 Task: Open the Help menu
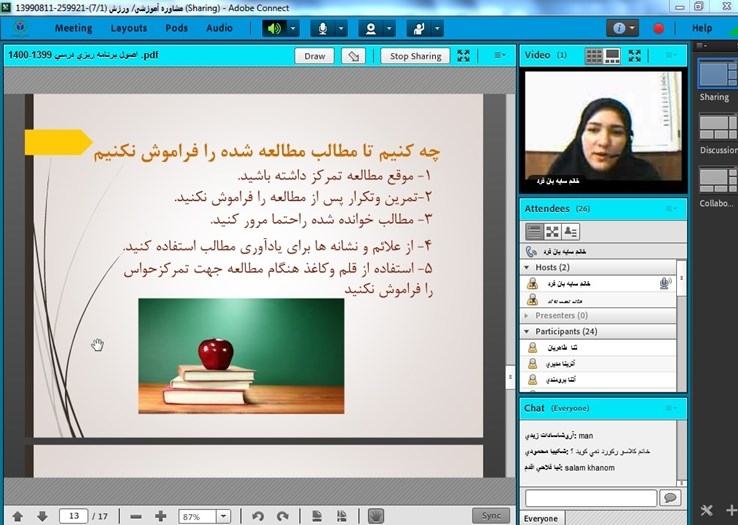[x=702, y=28]
